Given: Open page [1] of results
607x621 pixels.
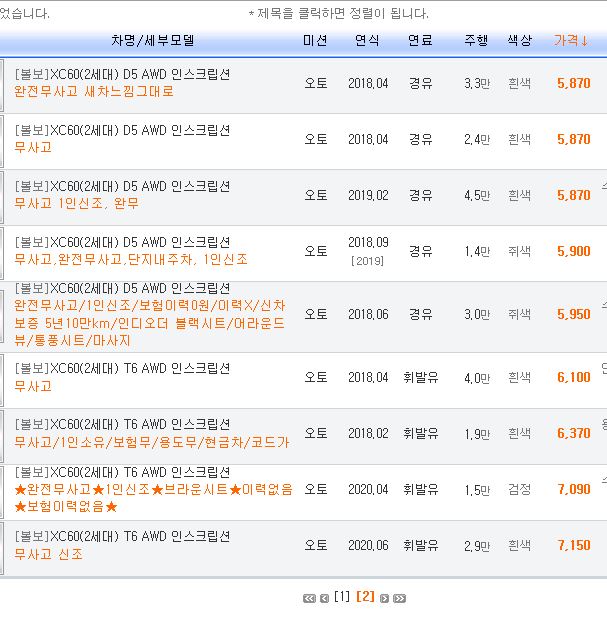Looking at the screenshot, I should 342,596.
